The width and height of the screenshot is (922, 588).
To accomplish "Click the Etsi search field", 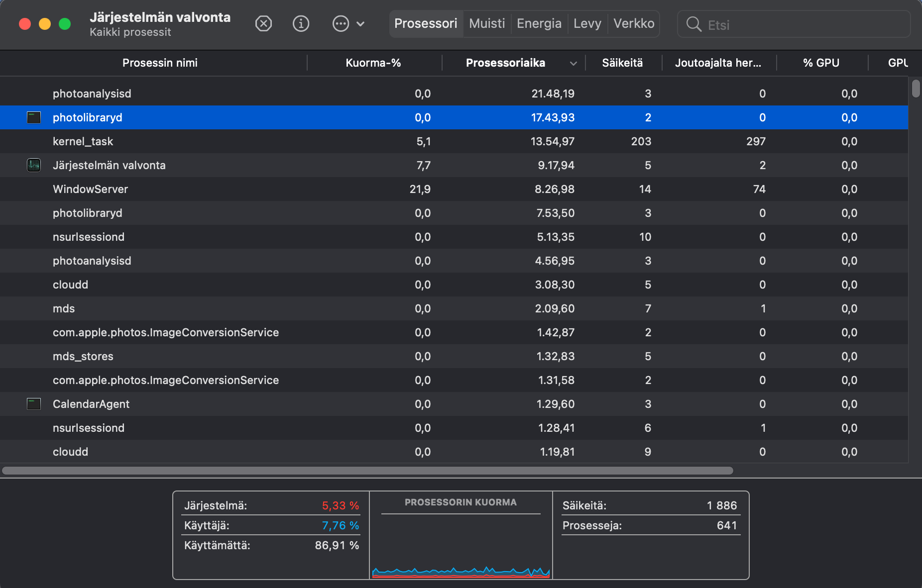I will [x=802, y=24].
